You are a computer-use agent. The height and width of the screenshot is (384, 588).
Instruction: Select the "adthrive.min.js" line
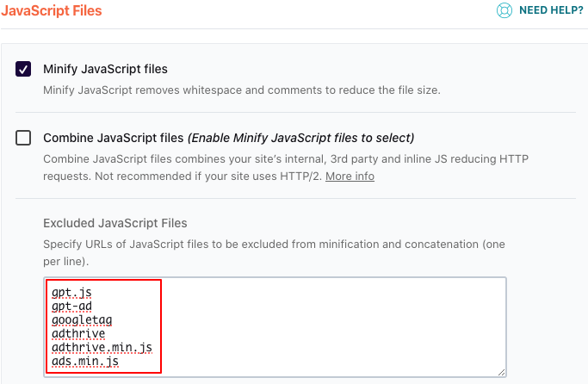(x=102, y=348)
